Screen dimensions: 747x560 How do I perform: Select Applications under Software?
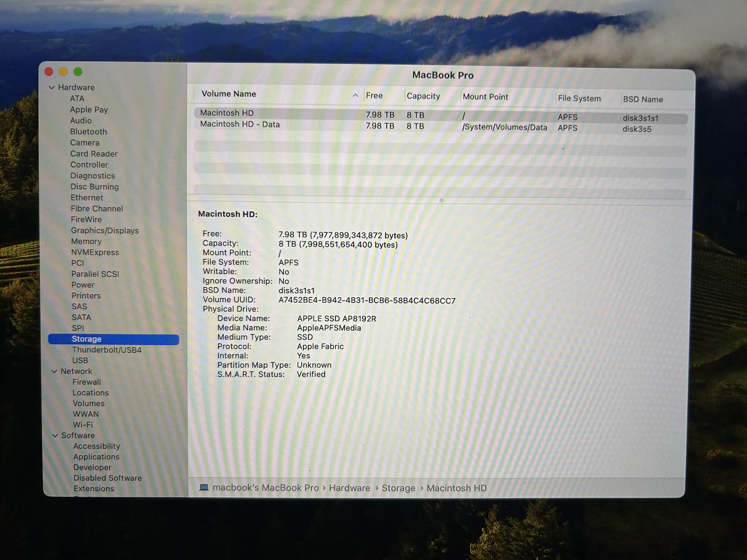pos(96,457)
